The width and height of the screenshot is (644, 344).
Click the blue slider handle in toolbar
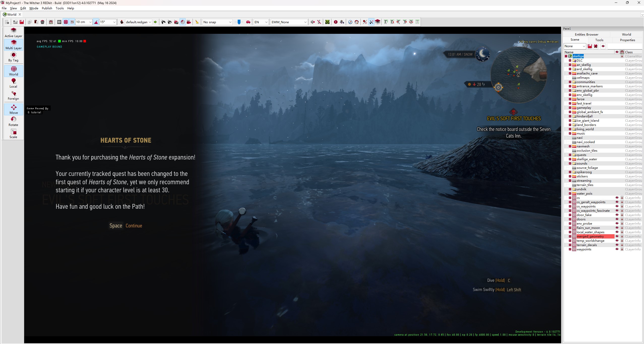(x=239, y=22)
